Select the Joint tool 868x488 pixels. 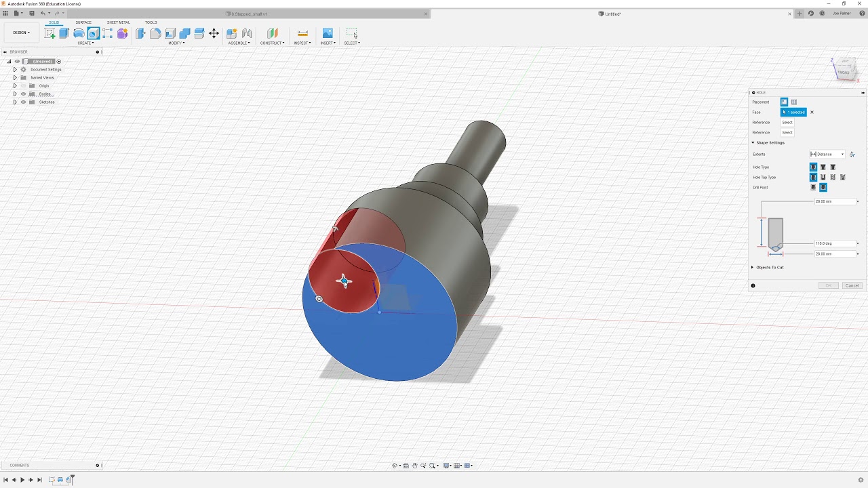click(x=247, y=33)
